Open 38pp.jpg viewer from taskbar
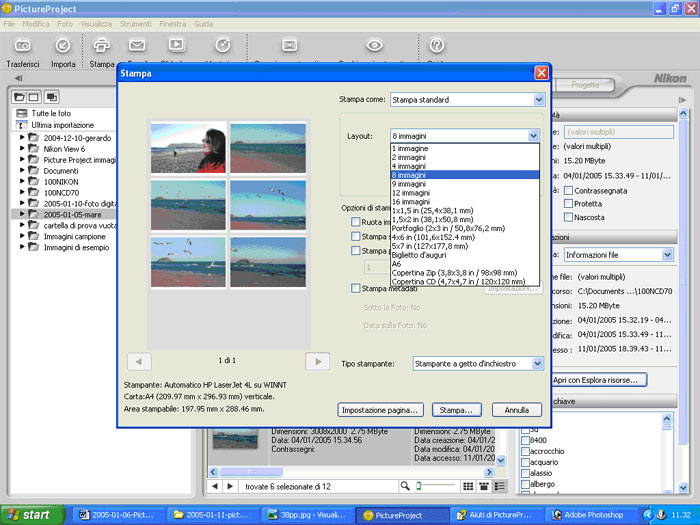Viewport: 700px width, 525px height. tap(307, 515)
